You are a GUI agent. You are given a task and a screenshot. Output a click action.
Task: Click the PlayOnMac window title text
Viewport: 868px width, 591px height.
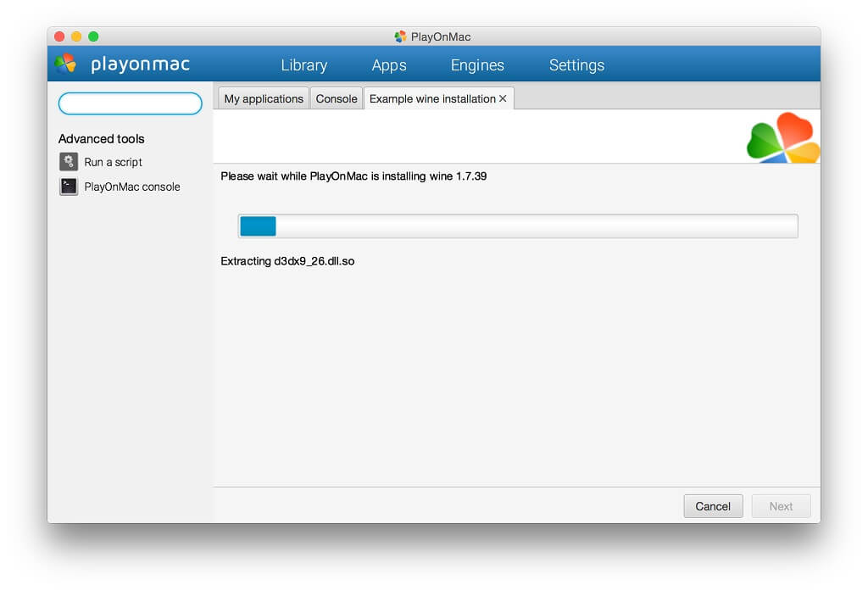point(441,36)
